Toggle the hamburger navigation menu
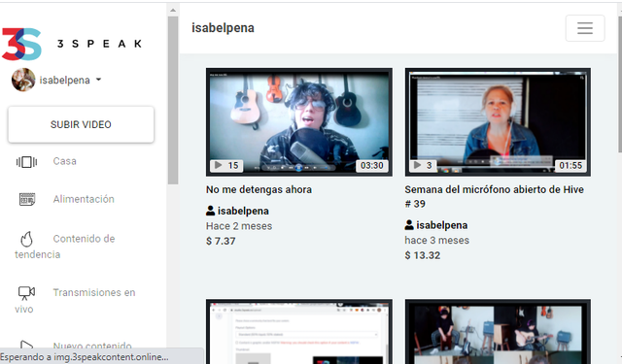The height and width of the screenshot is (364, 622). pos(585,28)
